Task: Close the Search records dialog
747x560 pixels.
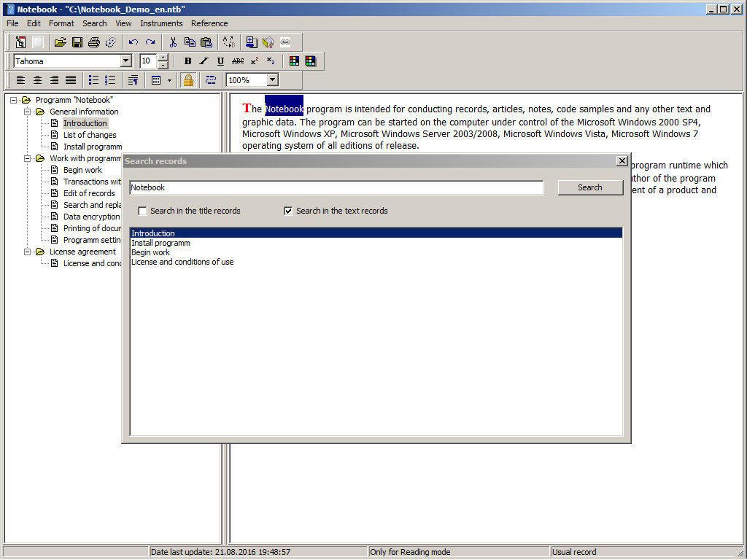Action: (622, 161)
